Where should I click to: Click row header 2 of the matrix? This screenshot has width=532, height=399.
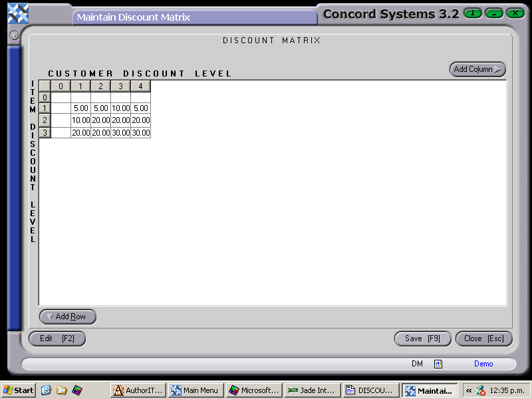coord(45,120)
